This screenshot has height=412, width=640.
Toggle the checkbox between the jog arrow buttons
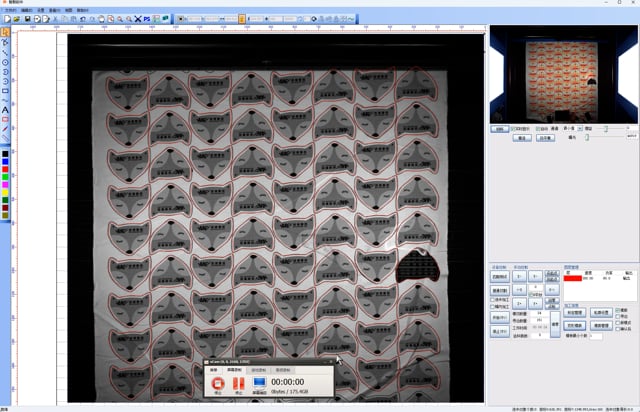click(530, 295)
